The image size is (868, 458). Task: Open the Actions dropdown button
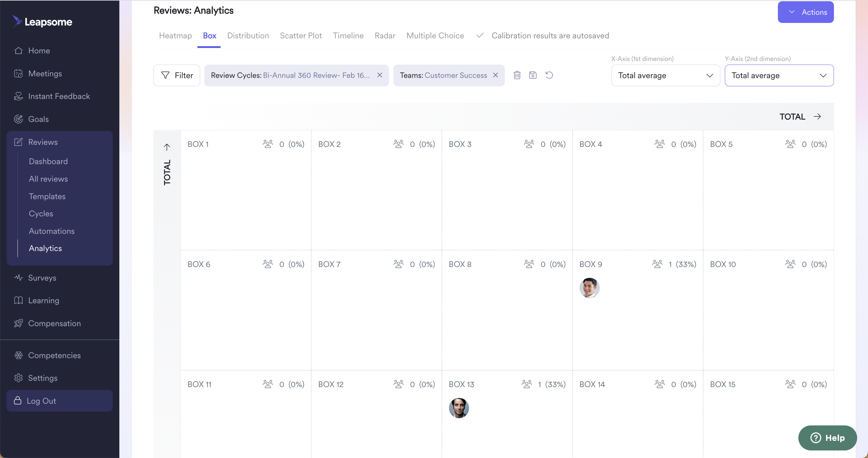pyautogui.click(x=806, y=12)
